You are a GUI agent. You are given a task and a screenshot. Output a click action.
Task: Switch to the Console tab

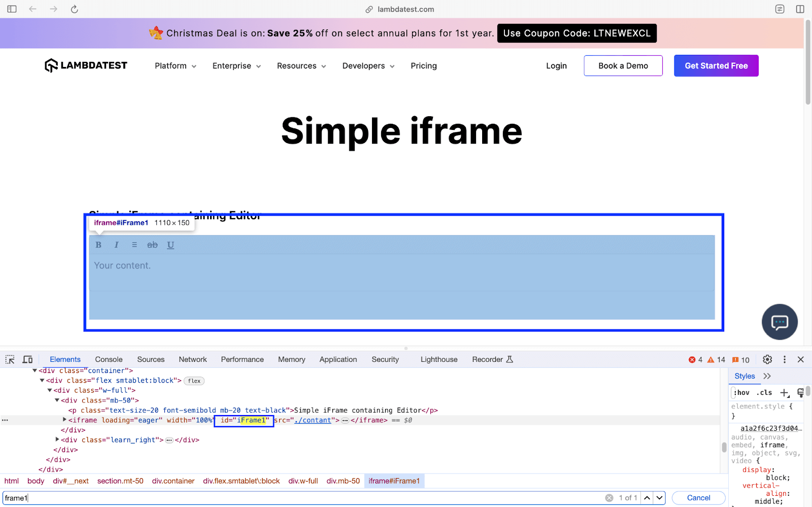pos(108,359)
